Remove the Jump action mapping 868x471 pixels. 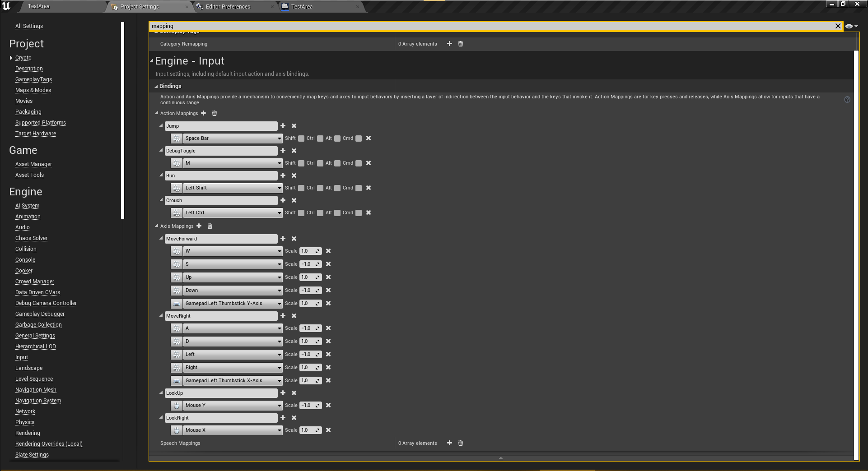click(294, 126)
